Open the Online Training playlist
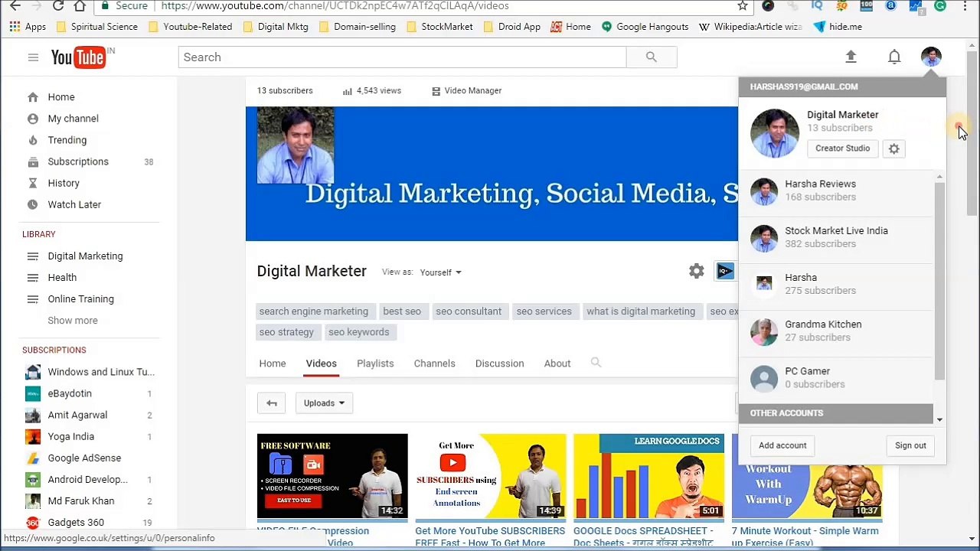The image size is (980, 551). pos(80,299)
